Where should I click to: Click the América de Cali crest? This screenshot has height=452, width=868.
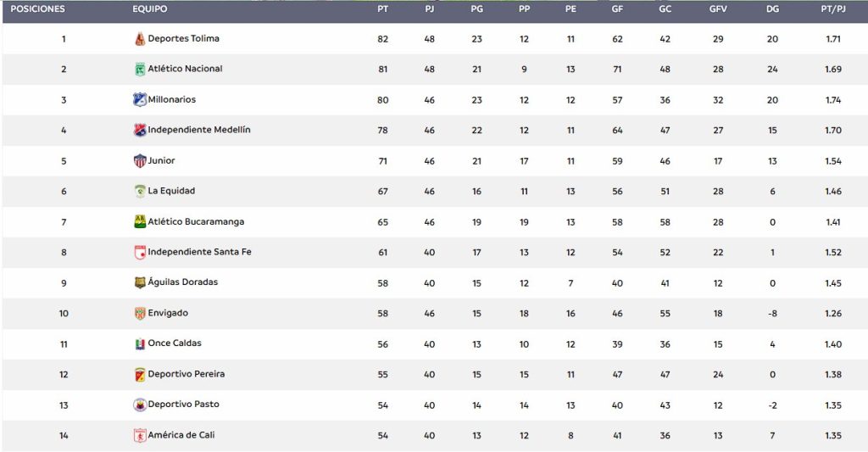[x=140, y=435]
